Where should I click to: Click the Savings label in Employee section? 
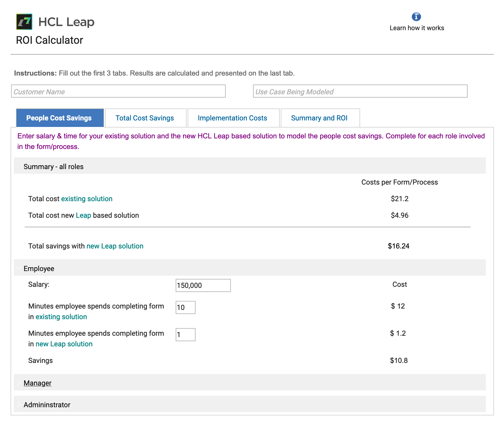click(40, 360)
